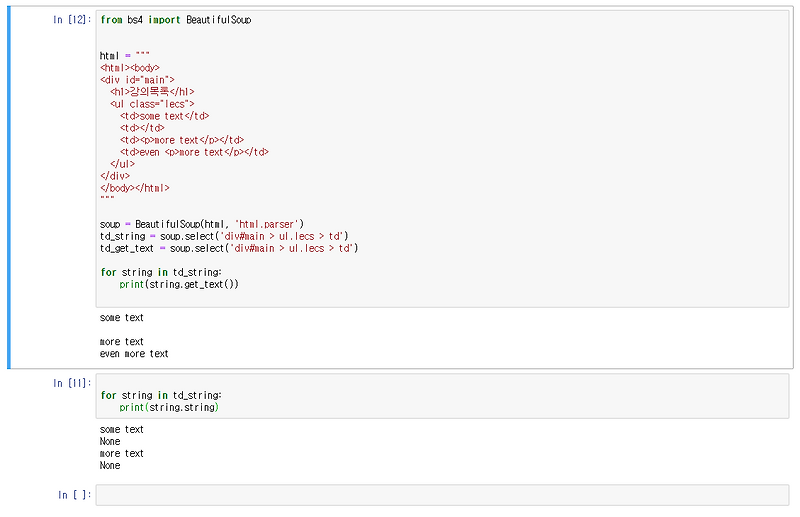
Task: Click "even more text" in the output
Action: click(x=134, y=353)
